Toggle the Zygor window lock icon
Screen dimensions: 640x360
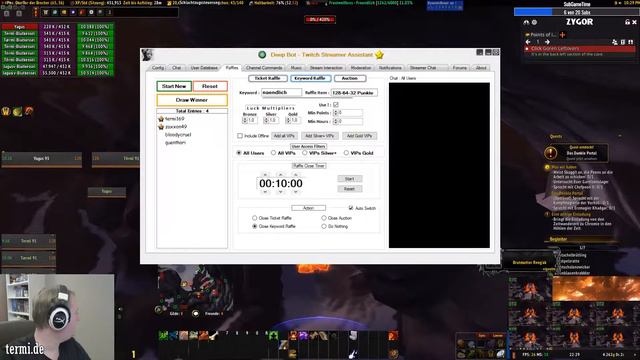pos(627,22)
